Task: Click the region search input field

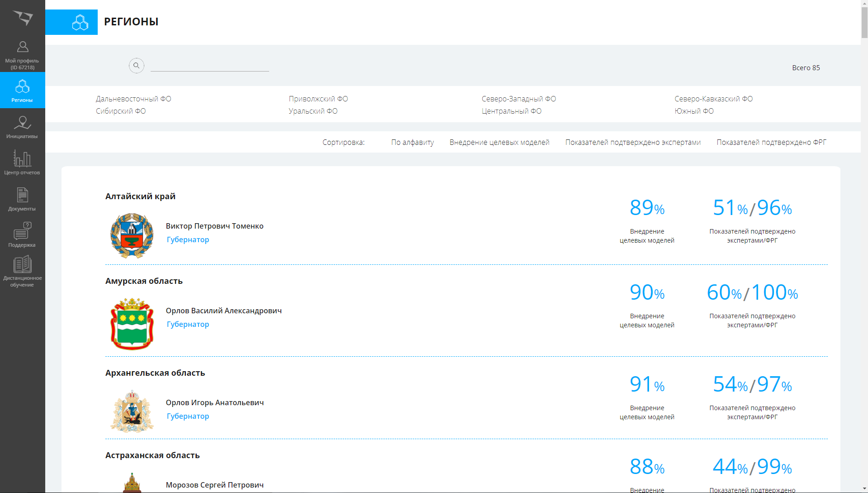Action: click(209, 66)
